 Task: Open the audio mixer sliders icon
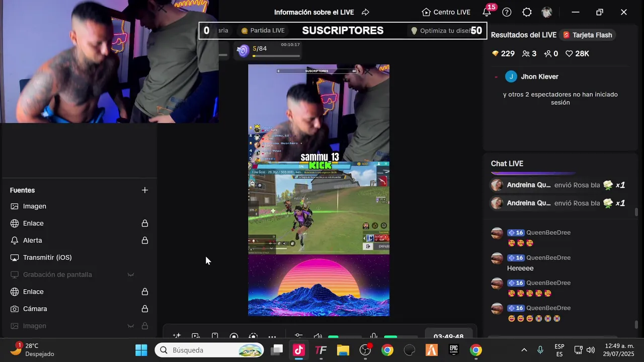tap(299, 336)
